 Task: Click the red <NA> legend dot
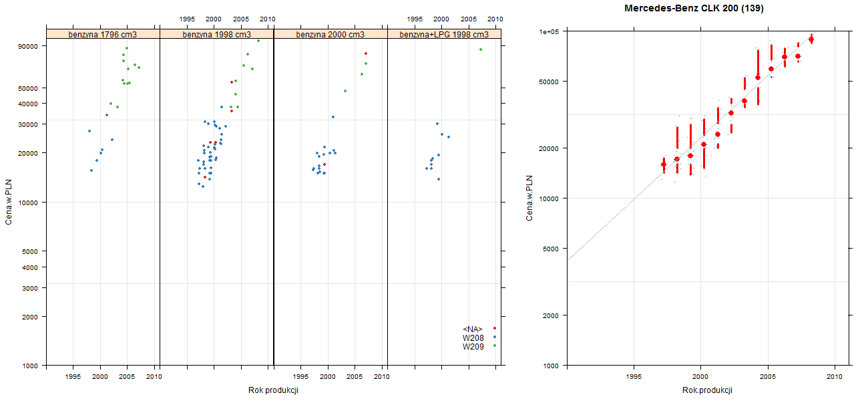pos(494,328)
